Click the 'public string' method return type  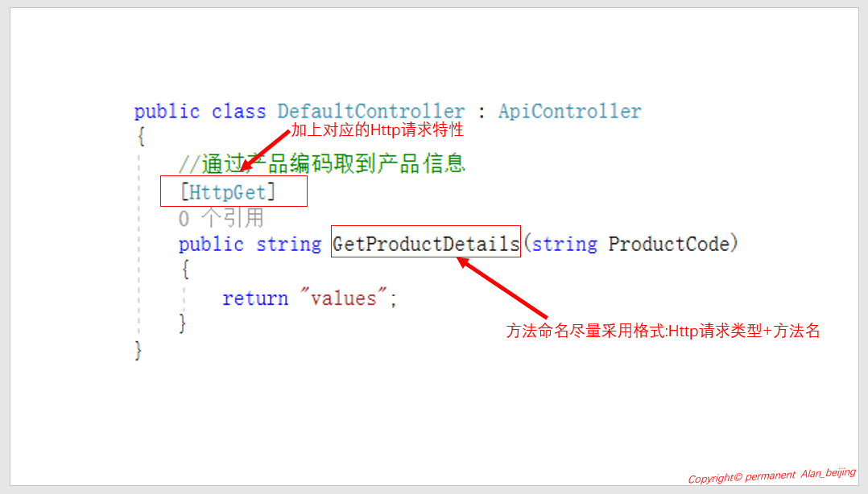pyautogui.click(x=250, y=244)
